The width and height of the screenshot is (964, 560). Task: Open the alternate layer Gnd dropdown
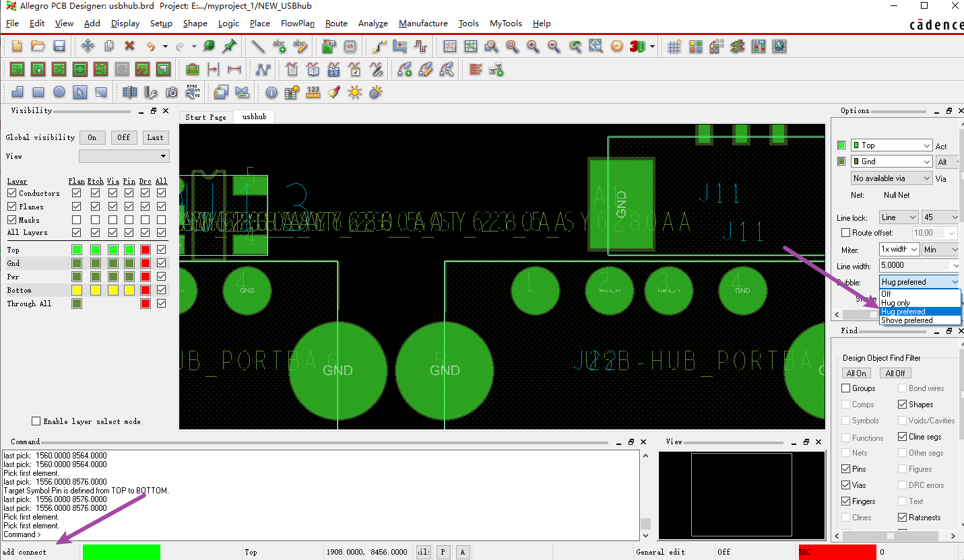click(891, 162)
